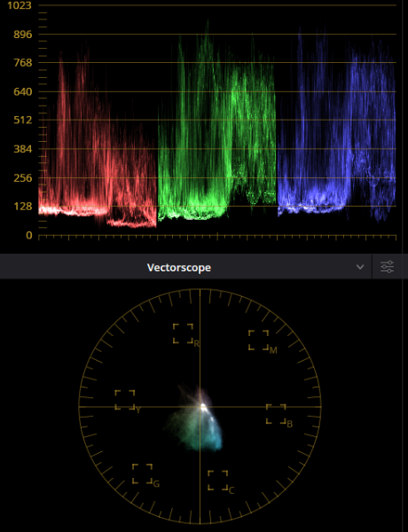Click the 640 waveform scale label

coord(23,91)
